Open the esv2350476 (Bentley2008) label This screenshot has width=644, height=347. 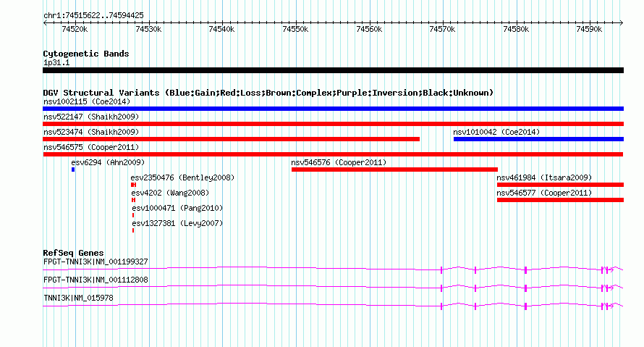(x=183, y=177)
